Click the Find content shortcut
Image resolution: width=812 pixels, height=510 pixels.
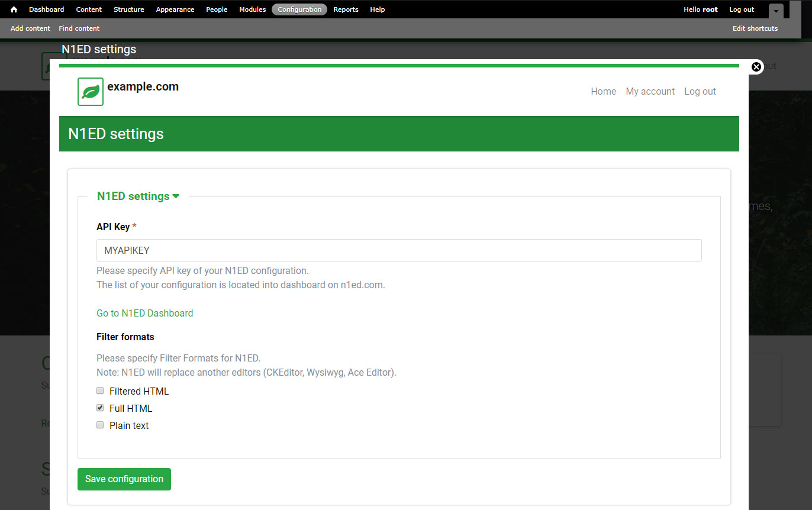(x=79, y=28)
